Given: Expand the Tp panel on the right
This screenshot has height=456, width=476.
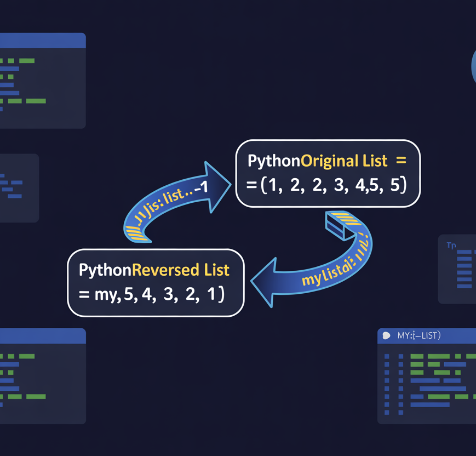Looking at the screenshot, I should tap(457, 269).
